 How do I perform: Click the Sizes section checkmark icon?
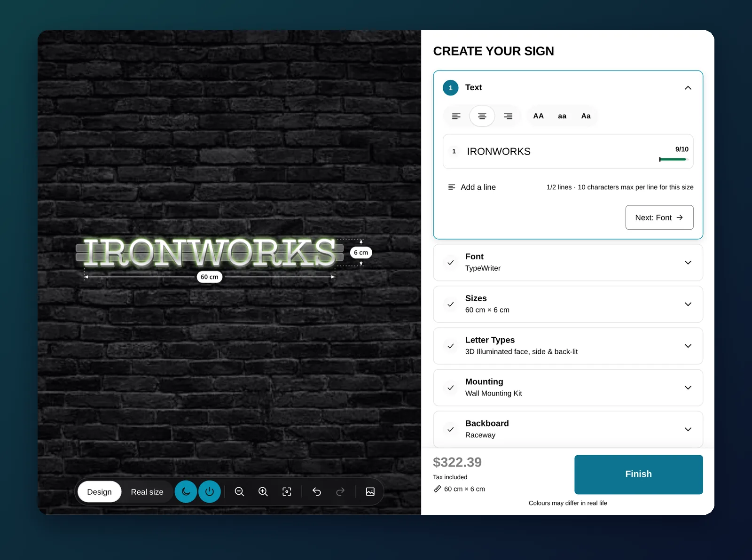click(x=451, y=304)
